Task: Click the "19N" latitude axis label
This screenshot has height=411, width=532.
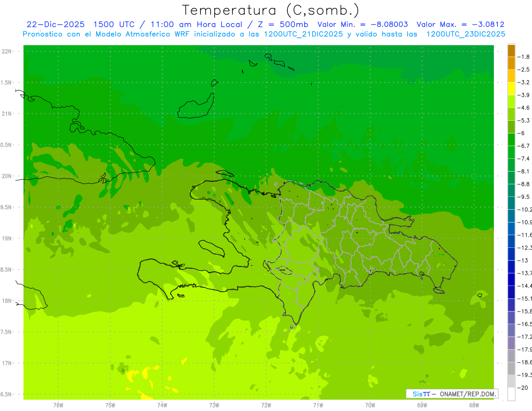Action: 8,239
